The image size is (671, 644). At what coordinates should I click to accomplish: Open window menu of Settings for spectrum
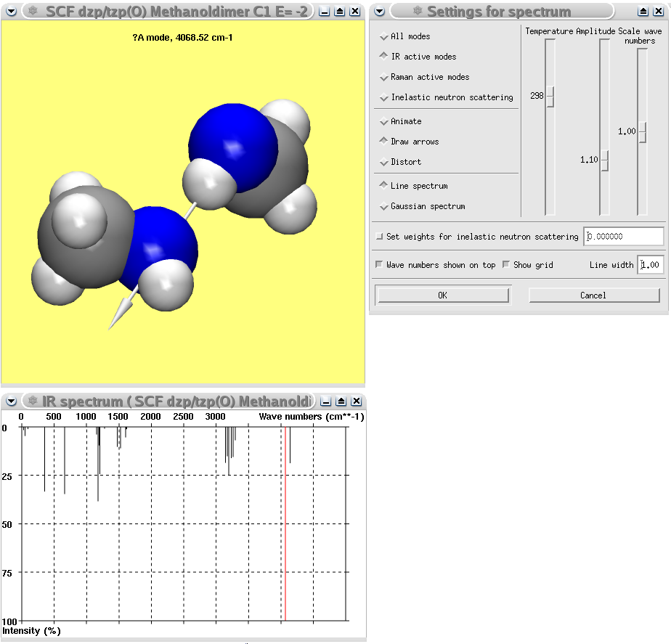point(379,11)
